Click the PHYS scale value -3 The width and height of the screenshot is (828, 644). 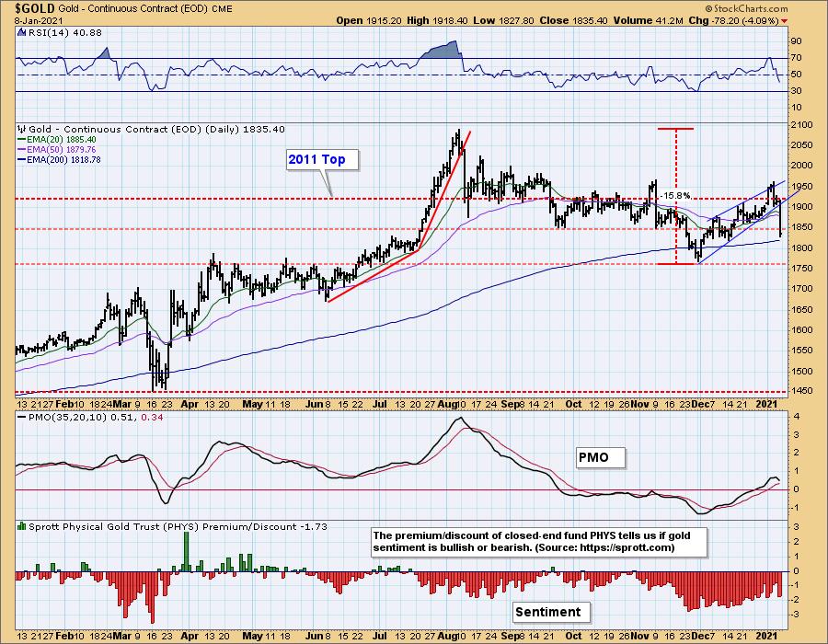(795, 615)
